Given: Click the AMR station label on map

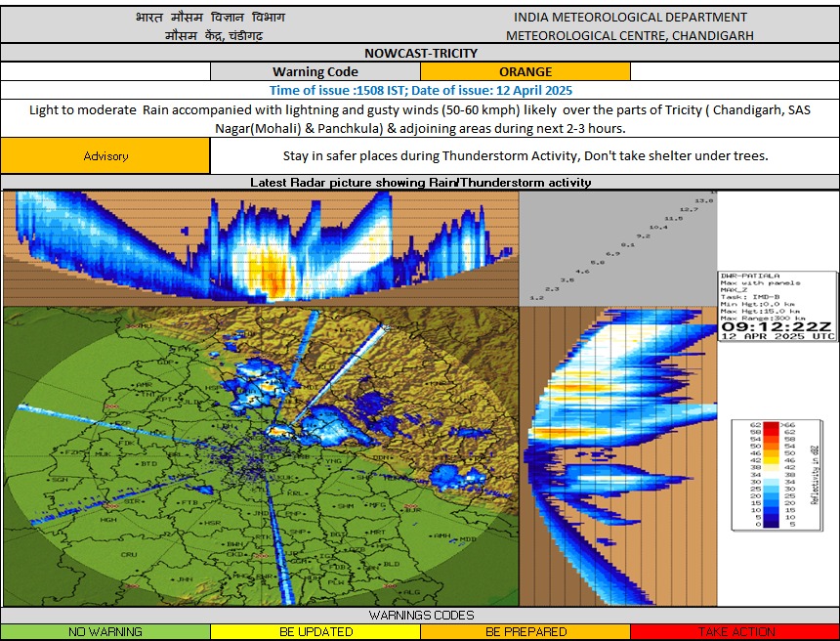Looking at the screenshot, I should (145, 385).
